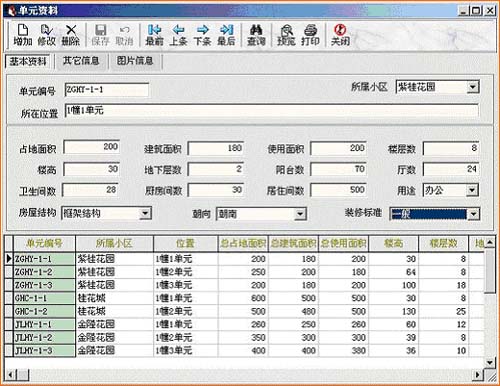This screenshot has width=500, height=386.
Task: Click the 保存 (Save) toolbar icon
Action: pos(100,35)
